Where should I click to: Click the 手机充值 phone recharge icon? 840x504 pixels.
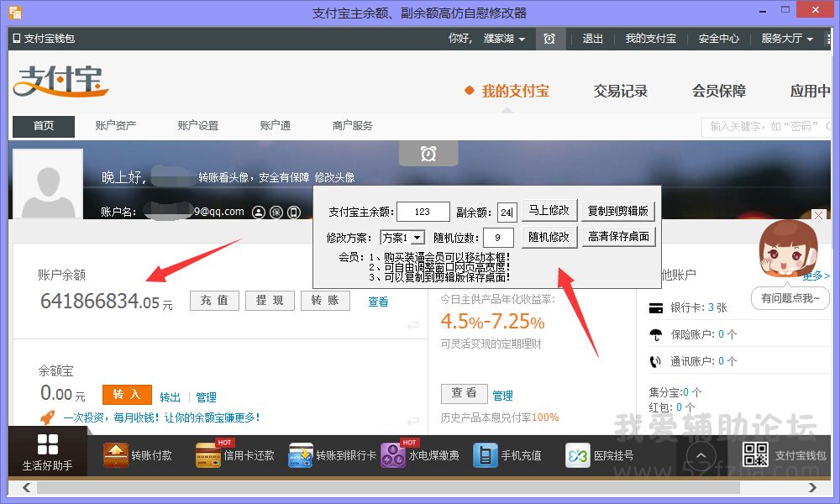486,455
